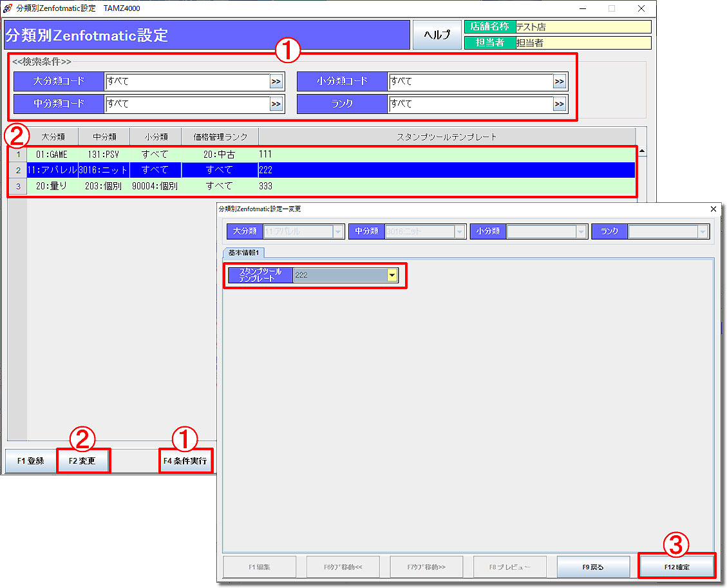
Task: Select template value 111 cell
Action: (x=446, y=155)
